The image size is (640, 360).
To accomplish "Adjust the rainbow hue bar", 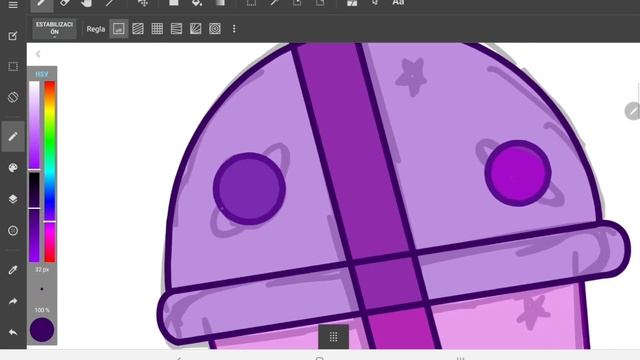I will point(50,171).
